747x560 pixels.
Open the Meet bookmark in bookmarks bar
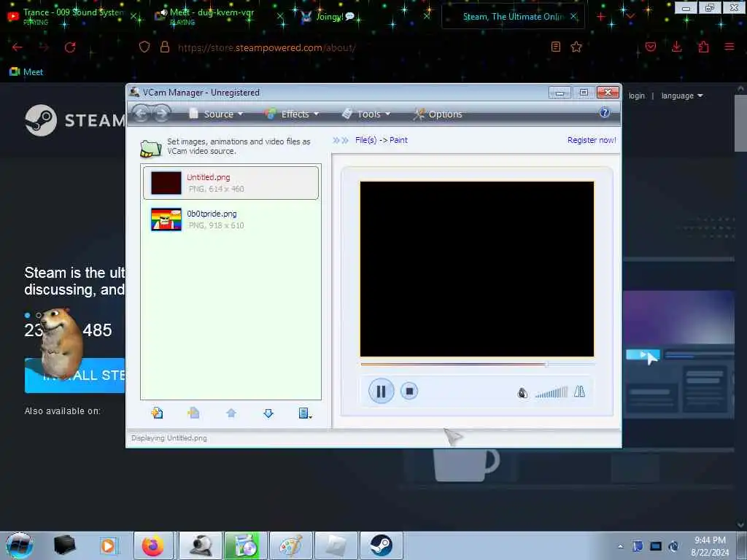click(26, 72)
